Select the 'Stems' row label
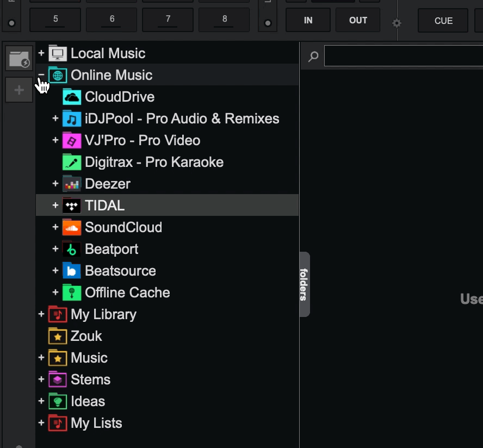The width and height of the screenshot is (483, 448). click(x=90, y=379)
